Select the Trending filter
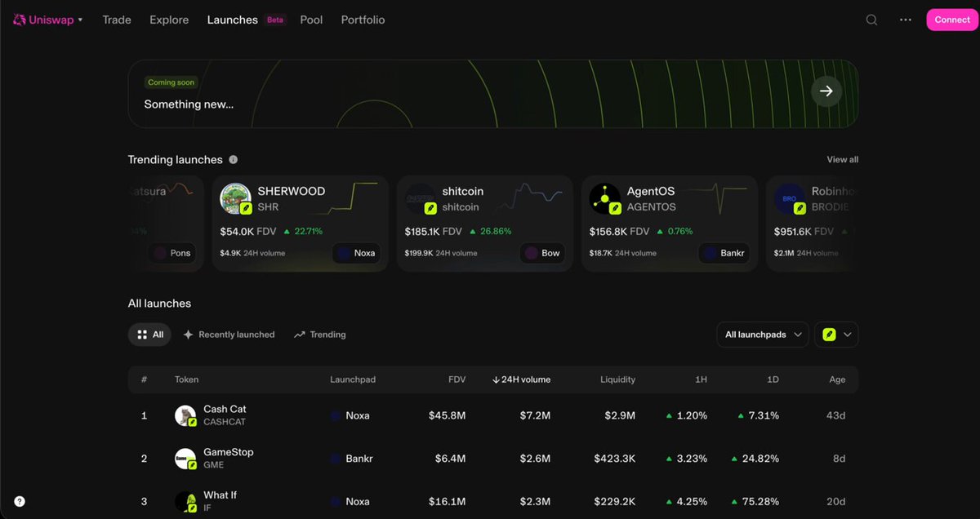This screenshot has width=980, height=519. pos(320,335)
